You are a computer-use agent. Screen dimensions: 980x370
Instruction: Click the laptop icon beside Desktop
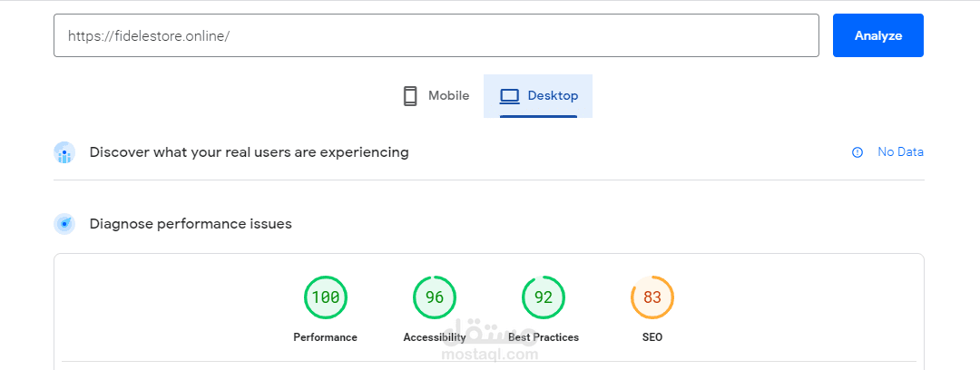pyautogui.click(x=510, y=96)
